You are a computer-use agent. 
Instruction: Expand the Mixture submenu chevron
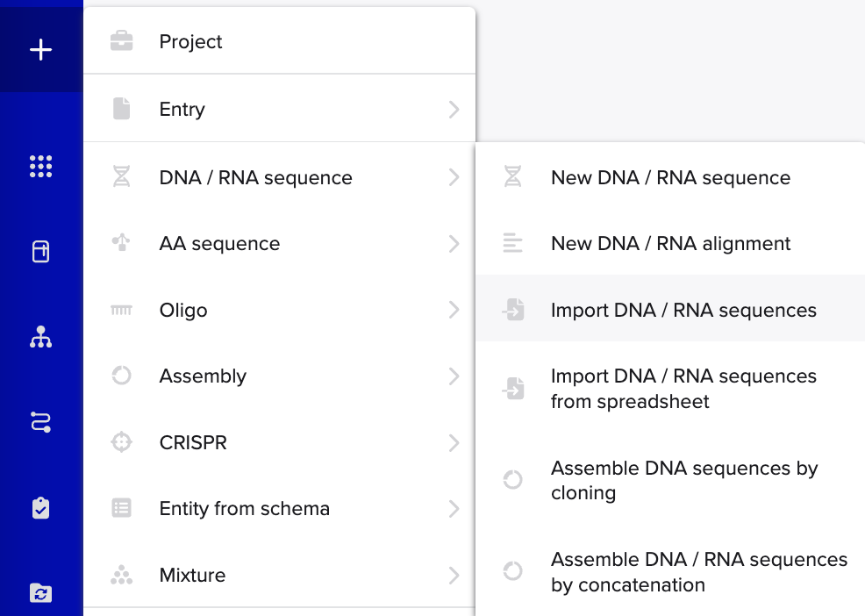454,575
